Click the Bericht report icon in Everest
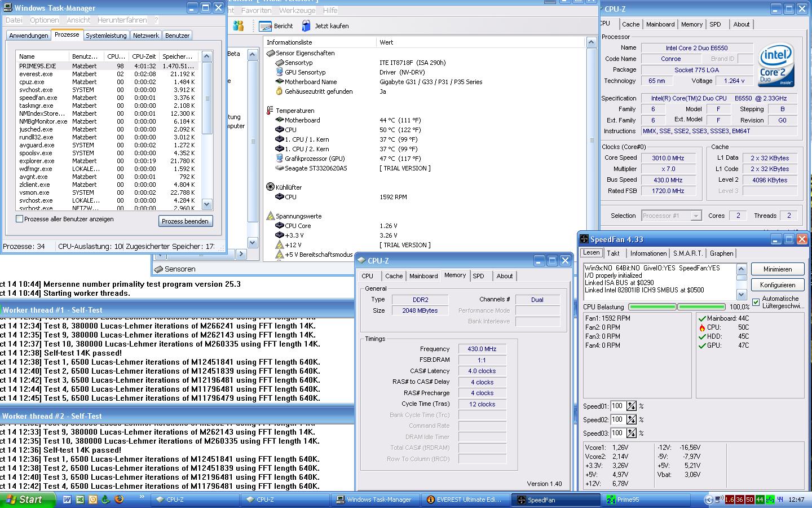Image resolution: width=812 pixels, height=508 pixels. (265, 26)
